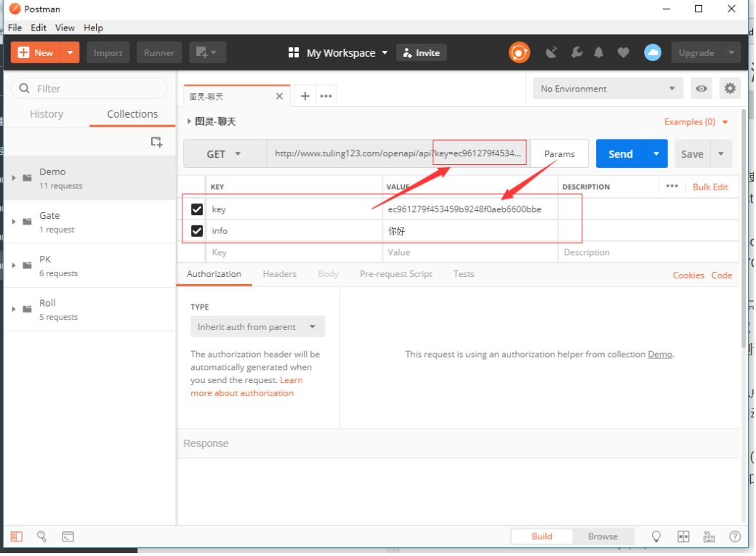Expand the Roll collection
This screenshot has height=556, width=756.
tap(14, 309)
